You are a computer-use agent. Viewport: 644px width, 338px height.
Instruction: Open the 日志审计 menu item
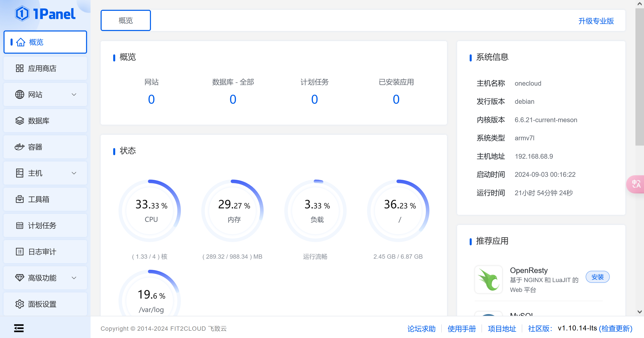[x=45, y=252]
